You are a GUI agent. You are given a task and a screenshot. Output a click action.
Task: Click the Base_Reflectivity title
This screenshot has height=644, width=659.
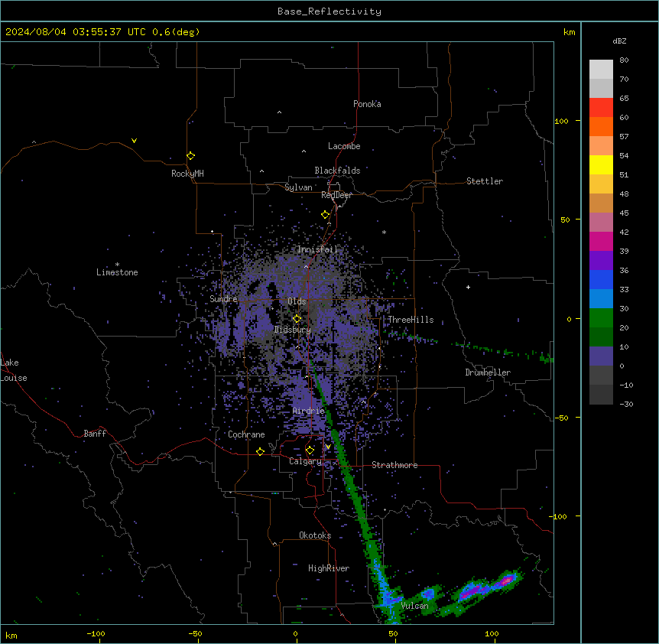[329, 11]
